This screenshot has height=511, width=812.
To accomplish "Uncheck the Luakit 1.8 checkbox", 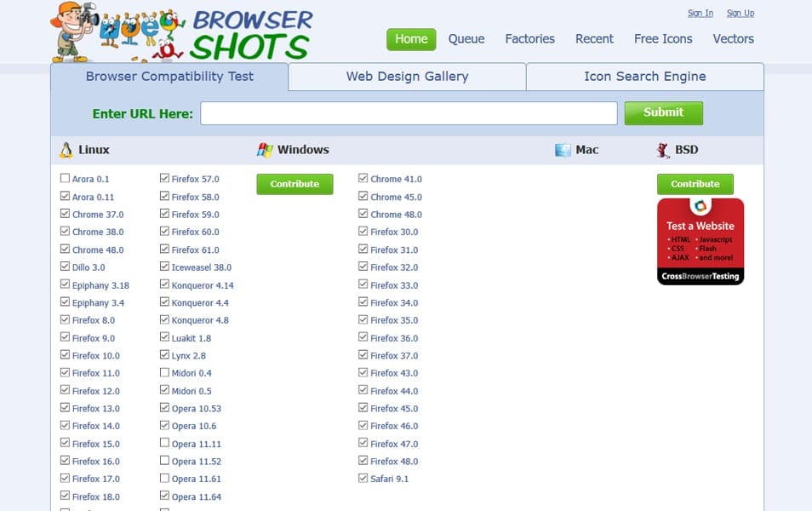I will (164, 337).
